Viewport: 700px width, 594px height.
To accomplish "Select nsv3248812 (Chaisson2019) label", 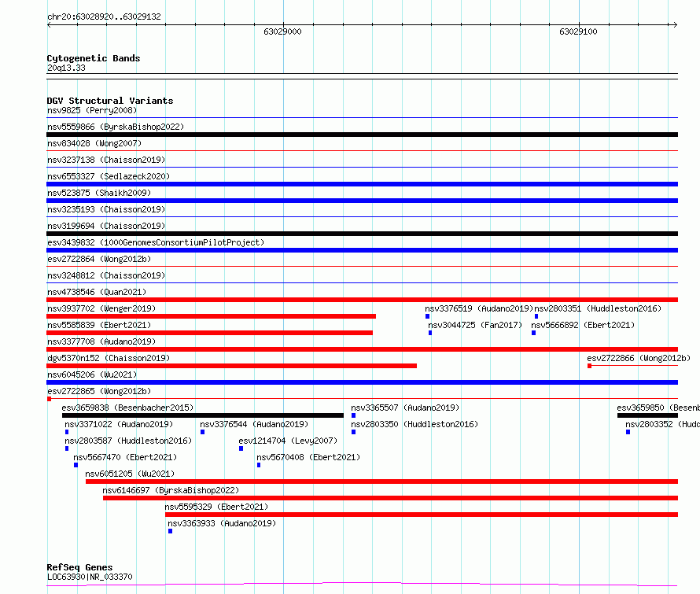I will click(x=106, y=275).
